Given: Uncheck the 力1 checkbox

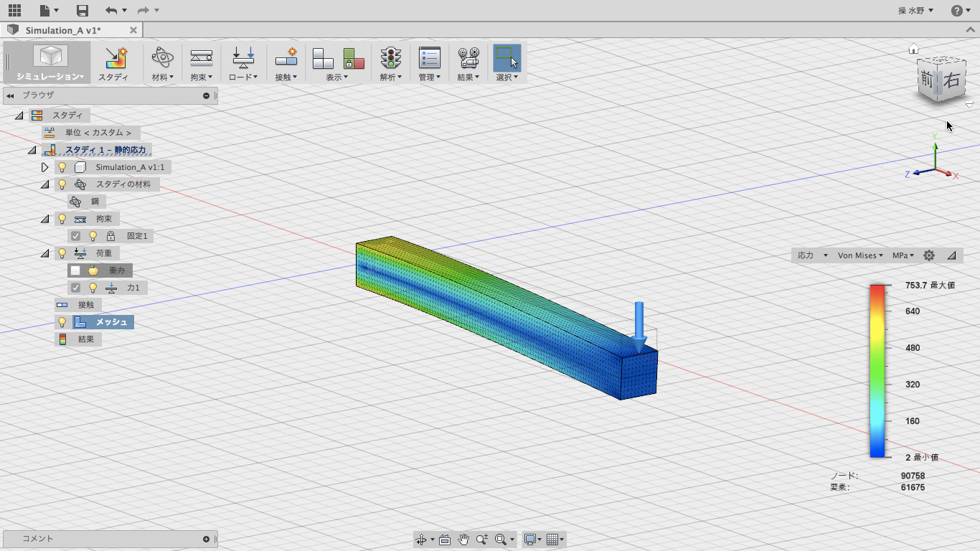Looking at the screenshot, I should [x=75, y=288].
